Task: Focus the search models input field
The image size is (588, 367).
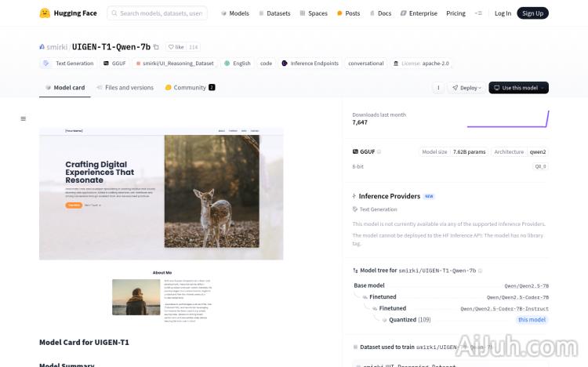Action: (x=161, y=13)
